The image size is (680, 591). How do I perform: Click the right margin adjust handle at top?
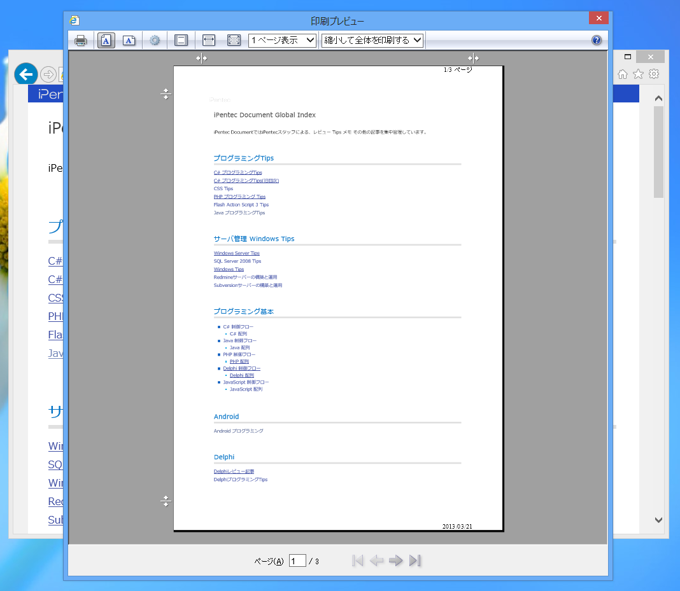point(473,58)
